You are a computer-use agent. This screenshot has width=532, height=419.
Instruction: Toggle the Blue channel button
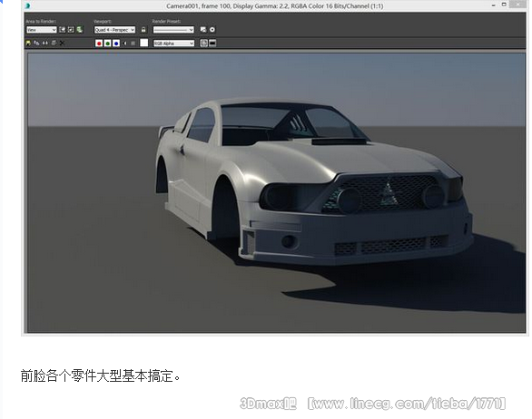(x=116, y=43)
